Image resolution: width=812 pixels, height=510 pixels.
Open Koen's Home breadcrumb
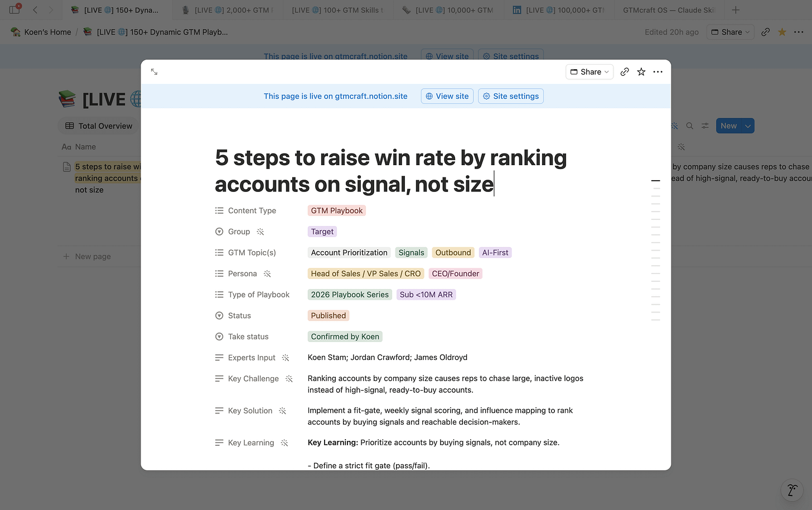41,32
